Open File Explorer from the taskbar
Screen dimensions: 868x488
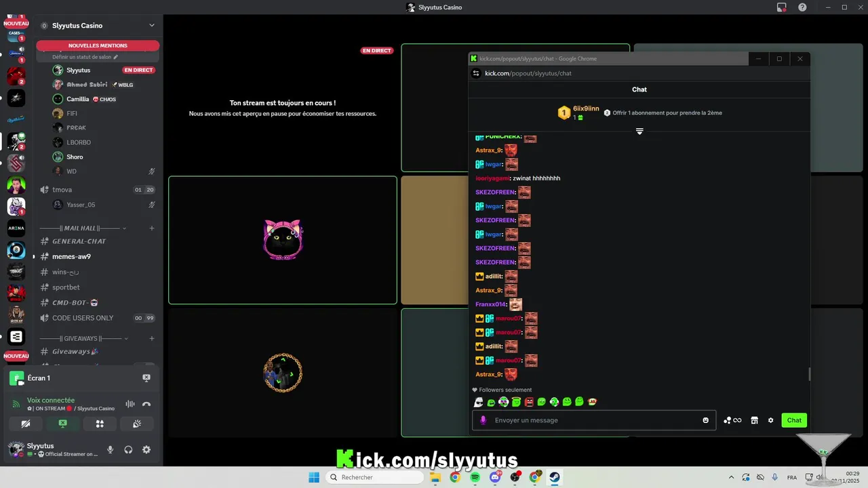pyautogui.click(x=435, y=477)
